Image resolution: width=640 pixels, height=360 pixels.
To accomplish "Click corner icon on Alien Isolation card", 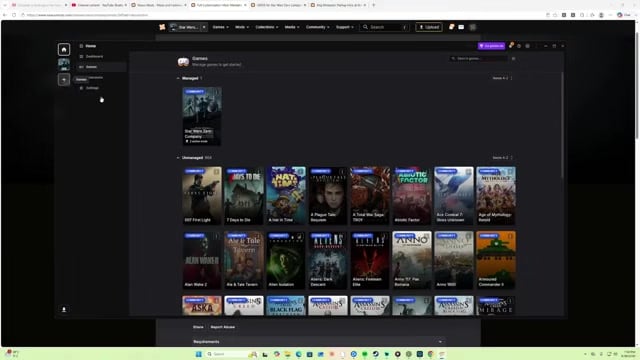I will click(300, 236).
